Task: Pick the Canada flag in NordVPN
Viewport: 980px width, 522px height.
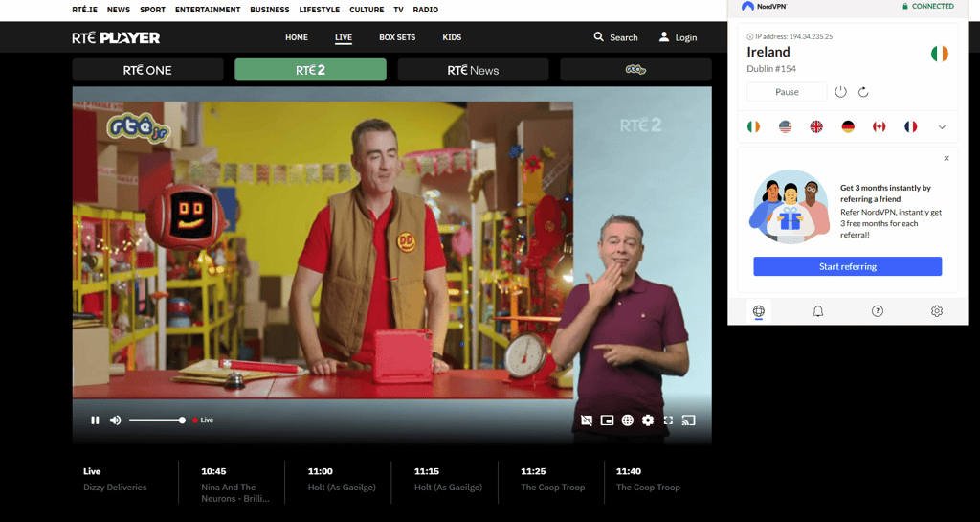Action: (880, 126)
